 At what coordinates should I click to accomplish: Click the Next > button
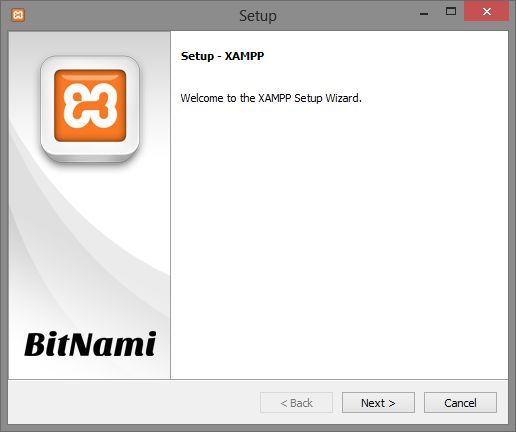coord(378,403)
